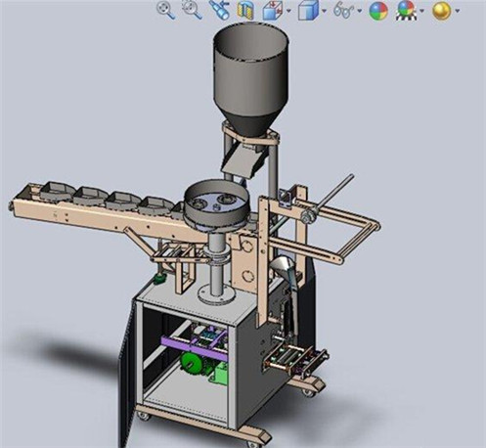486x448 pixels.
Task: Open Edit Appearance color ball
Action: [378, 11]
